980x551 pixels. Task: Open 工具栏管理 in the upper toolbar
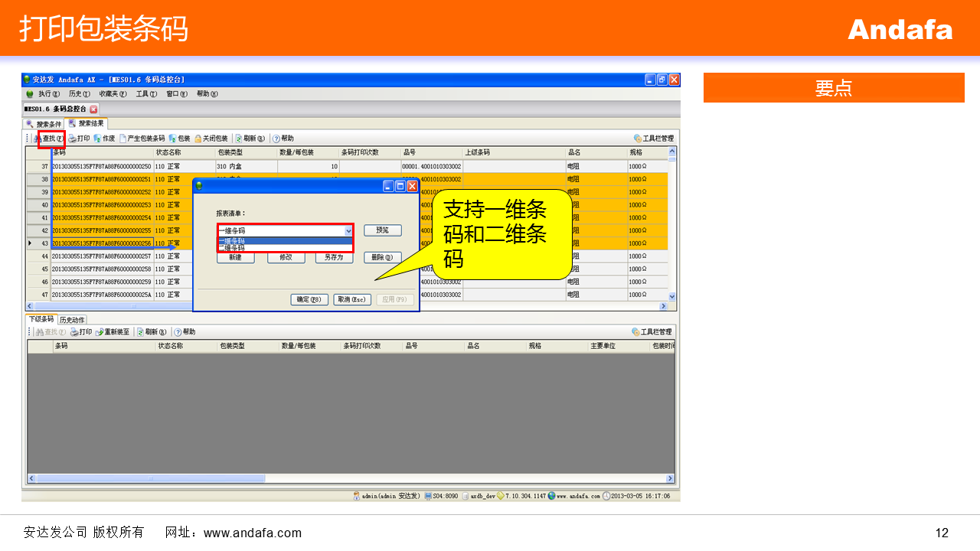653,139
